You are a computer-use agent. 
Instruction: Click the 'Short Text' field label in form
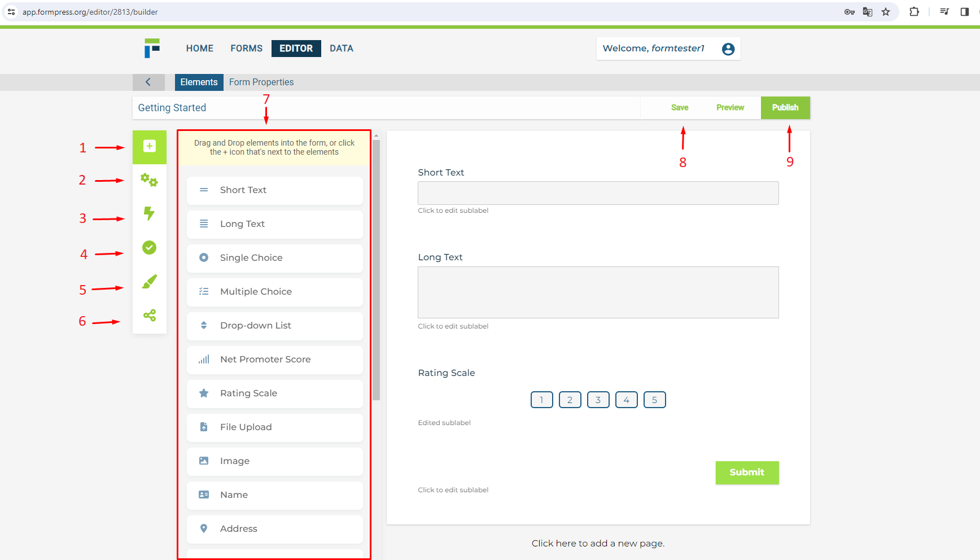tap(441, 172)
